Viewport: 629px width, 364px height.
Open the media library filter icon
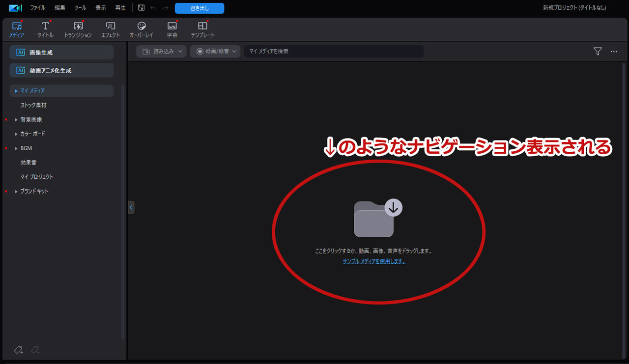click(x=598, y=51)
